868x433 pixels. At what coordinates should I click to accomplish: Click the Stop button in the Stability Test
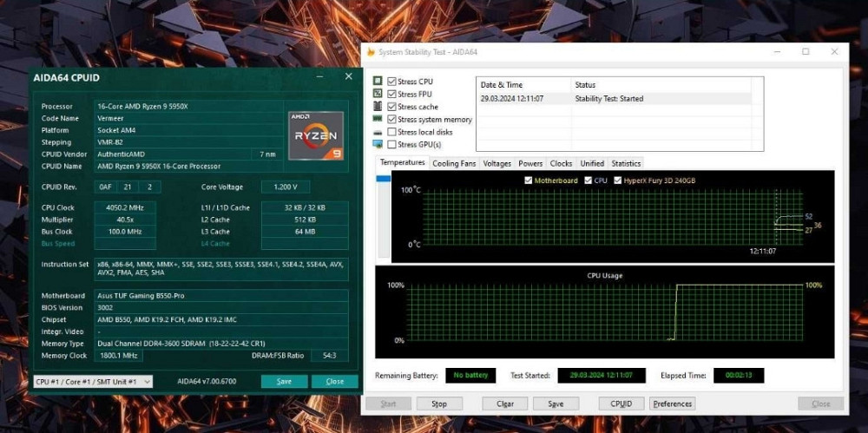439,403
